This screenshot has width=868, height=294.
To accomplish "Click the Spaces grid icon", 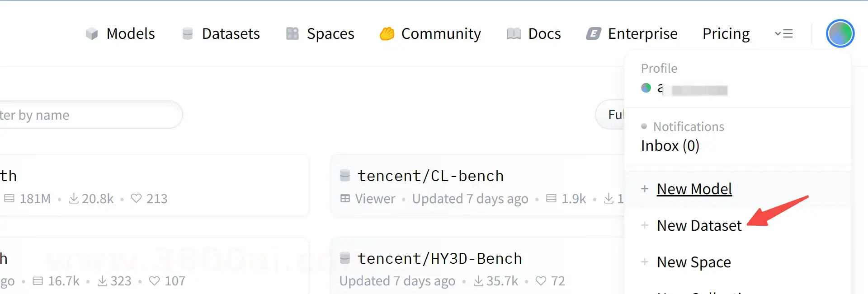I will click(292, 34).
